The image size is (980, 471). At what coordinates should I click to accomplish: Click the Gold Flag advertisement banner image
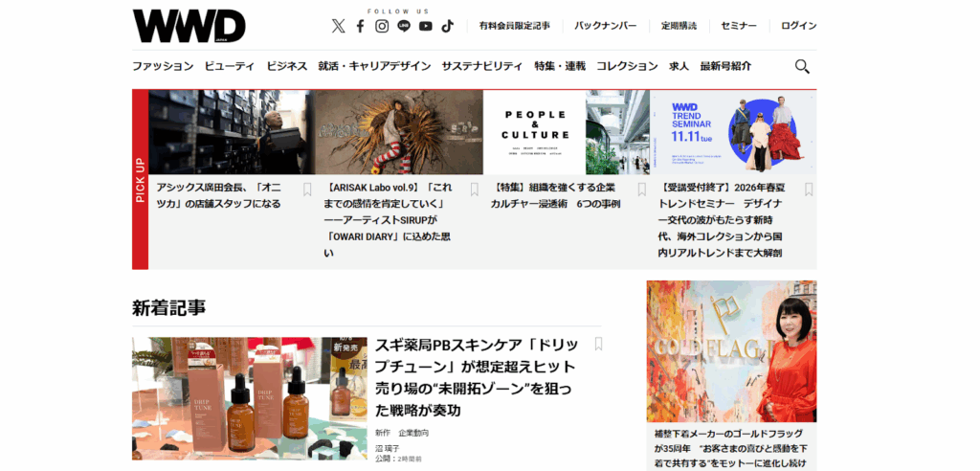click(731, 351)
